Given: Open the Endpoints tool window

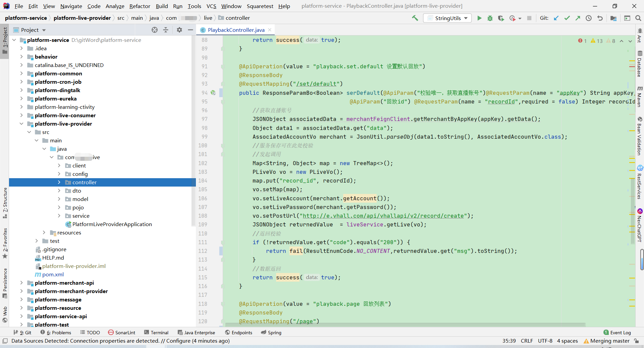Looking at the screenshot, I should (x=238, y=332).
